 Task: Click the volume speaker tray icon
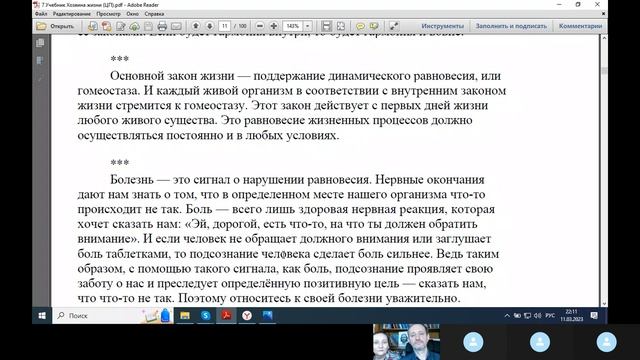click(x=538, y=316)
